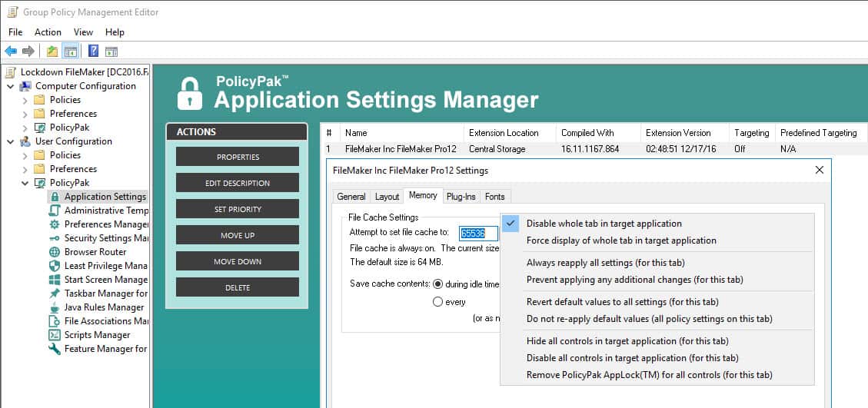Click the File Associations Manager document icon
The image size is (868, 408).
coord(55,321)
